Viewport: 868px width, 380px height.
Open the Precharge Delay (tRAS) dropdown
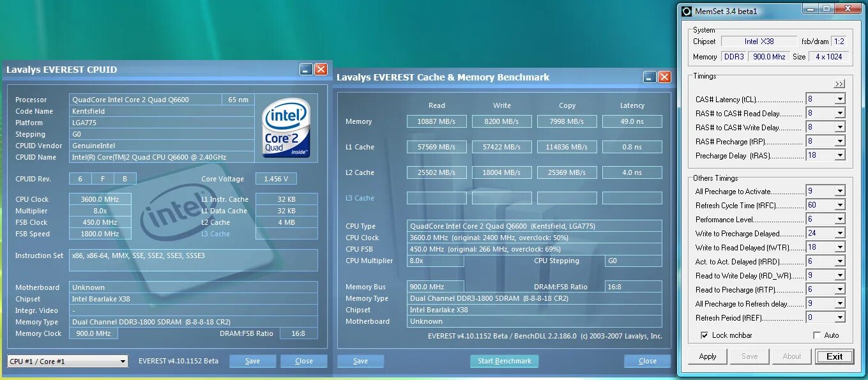(x=840, y=156)
